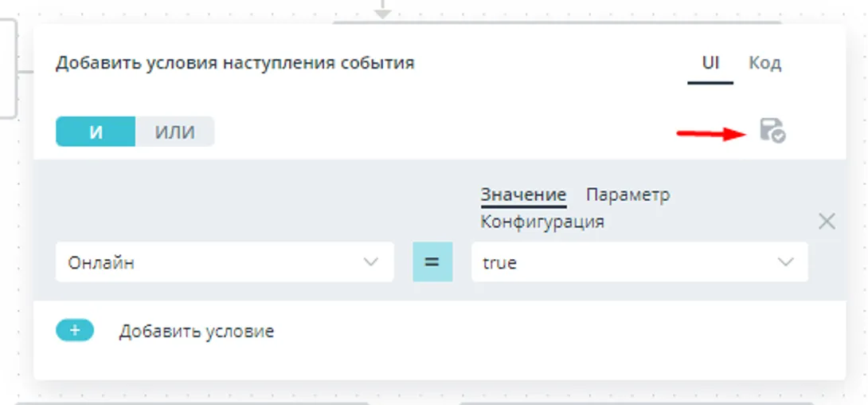Select the Значение option
This screenshot has width=868, height=405.
pos(523,195)
